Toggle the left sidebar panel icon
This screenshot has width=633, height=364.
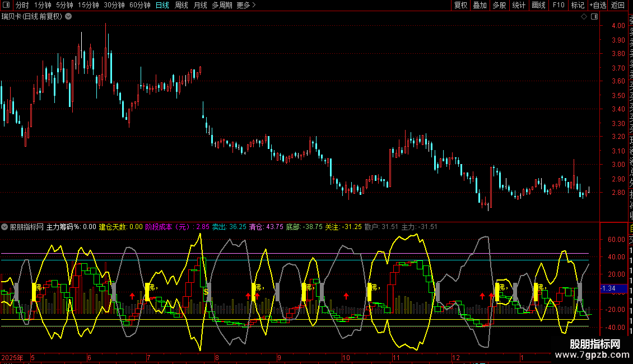pyautogui.click(x=6, y=5)
